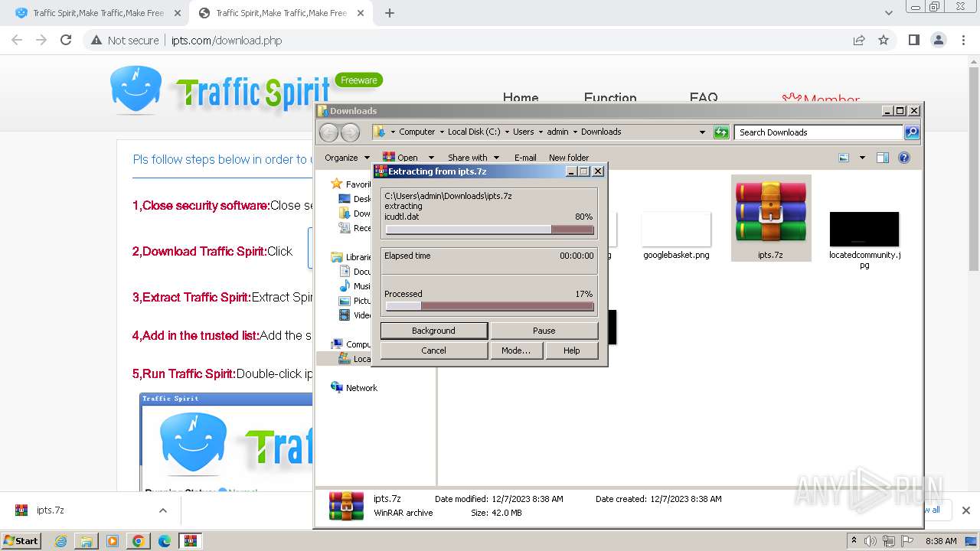
Task: Select Users in address path
Action: click(x=524, y=132)
